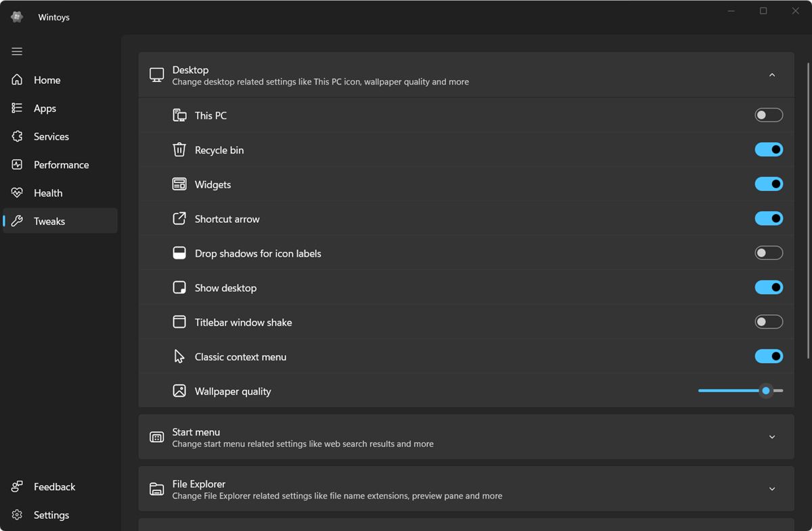This screenshot has height=531, width=812.
Task: Enable the This PC toggle
Action: [x=769, y=115]
